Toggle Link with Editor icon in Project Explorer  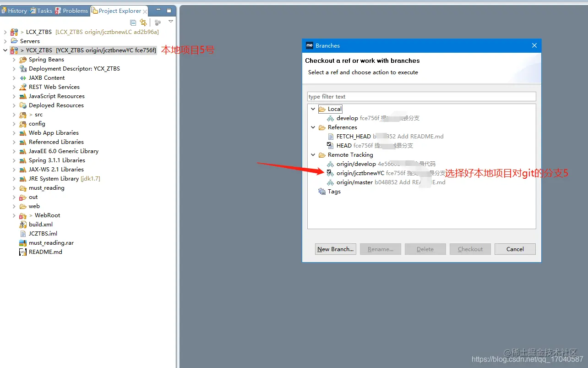143,22
